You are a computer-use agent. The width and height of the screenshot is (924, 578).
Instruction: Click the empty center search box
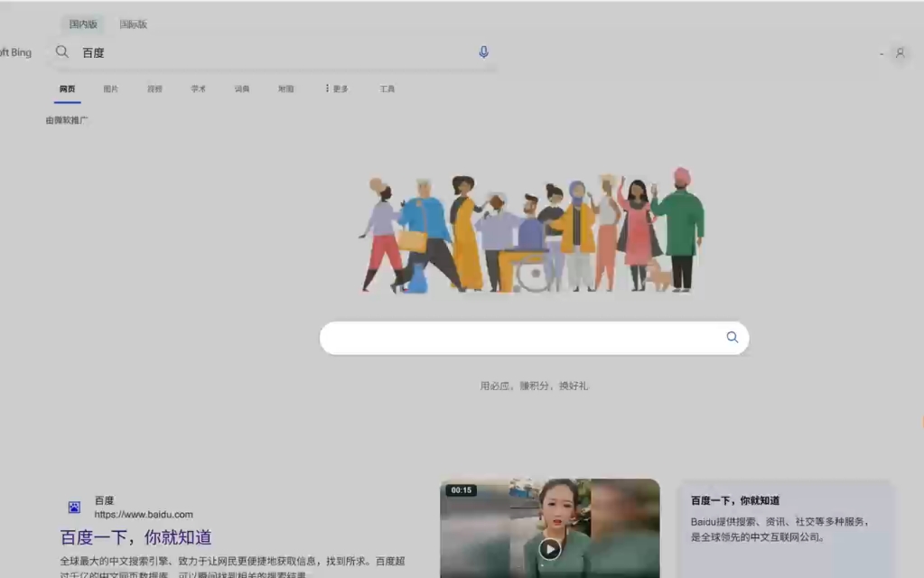534,338
